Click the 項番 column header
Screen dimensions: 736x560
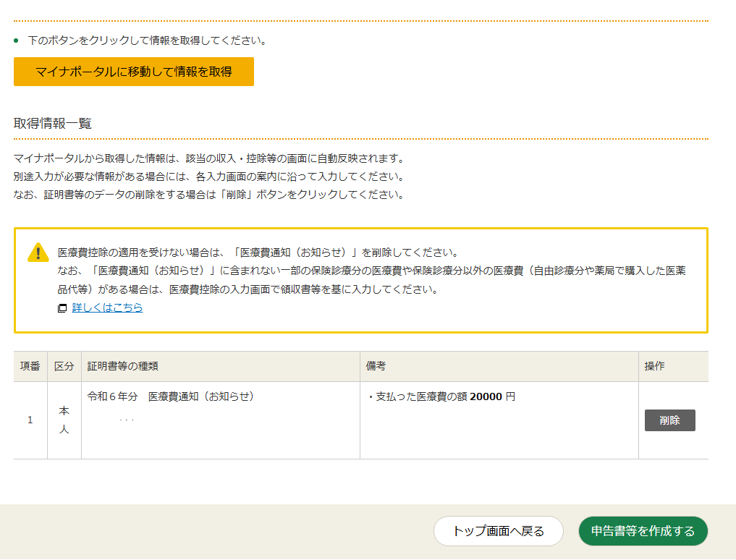[30, 367]
